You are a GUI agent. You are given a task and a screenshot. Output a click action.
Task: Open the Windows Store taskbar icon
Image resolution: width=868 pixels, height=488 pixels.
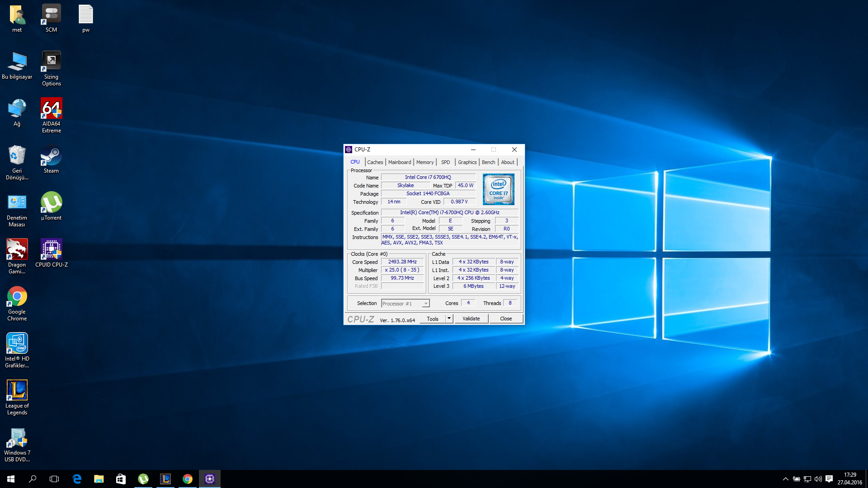(x=121, y=479)
